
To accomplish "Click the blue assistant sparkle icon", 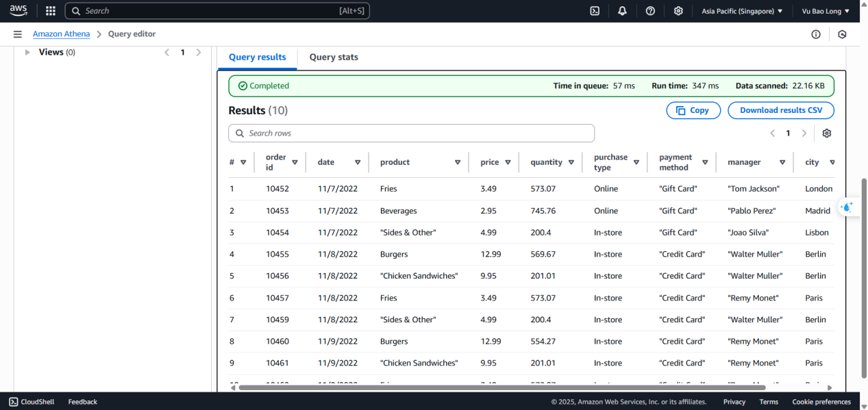I will click(847, 207).
